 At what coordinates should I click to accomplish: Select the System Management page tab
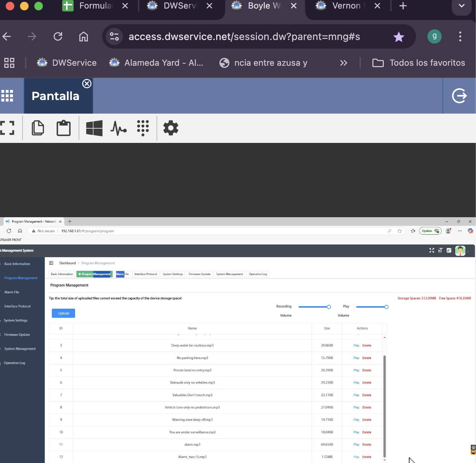tap(229, 274)
